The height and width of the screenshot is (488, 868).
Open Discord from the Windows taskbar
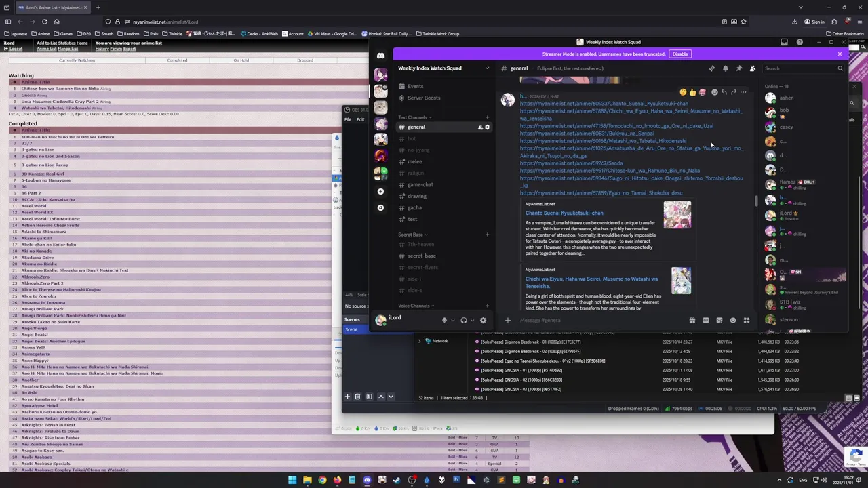coord(367,480)
